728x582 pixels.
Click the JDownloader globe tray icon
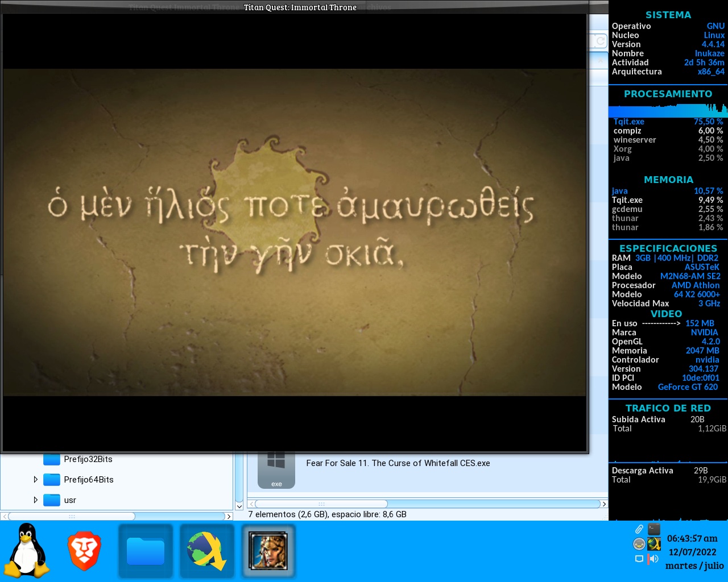(654, 544)
